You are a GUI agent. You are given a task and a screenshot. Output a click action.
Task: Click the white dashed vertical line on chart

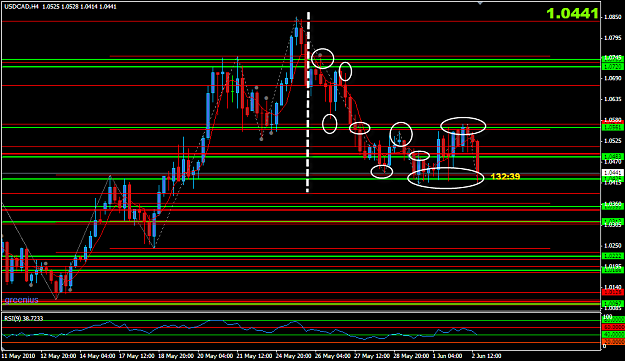click(308, 102)
